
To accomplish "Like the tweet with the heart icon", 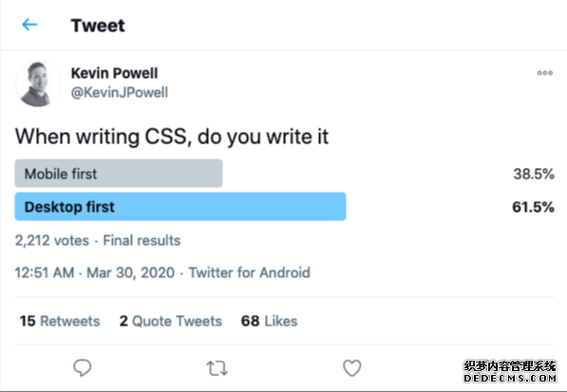I will 351,367.
